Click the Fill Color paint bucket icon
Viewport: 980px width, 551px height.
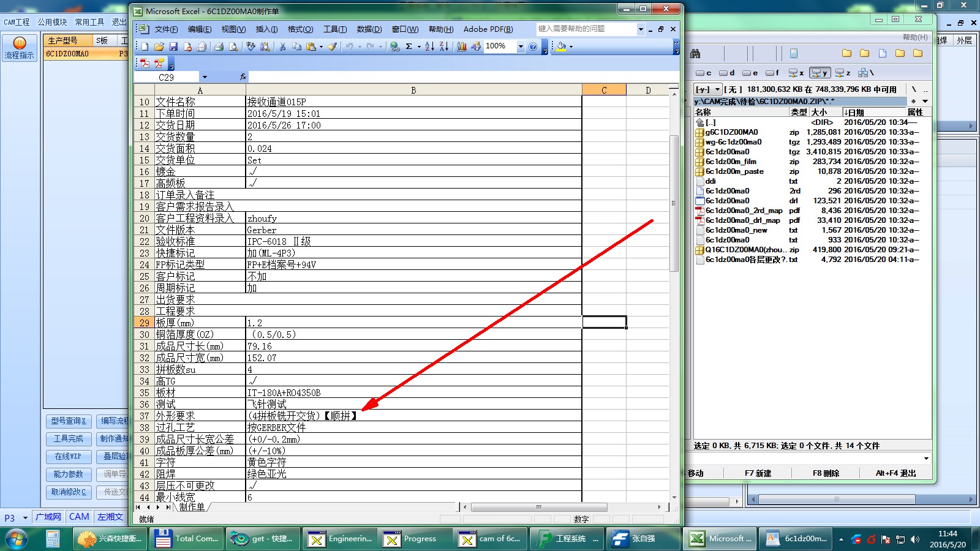[x=561, y=47]
